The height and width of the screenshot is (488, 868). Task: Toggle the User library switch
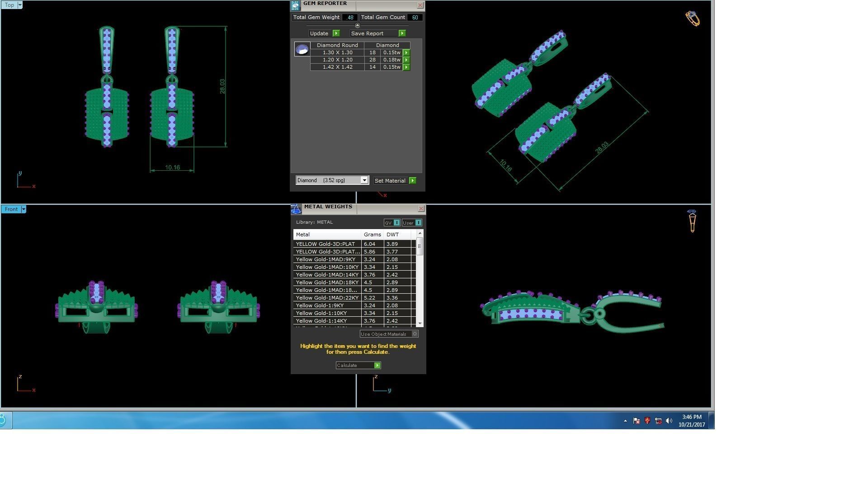418,223
